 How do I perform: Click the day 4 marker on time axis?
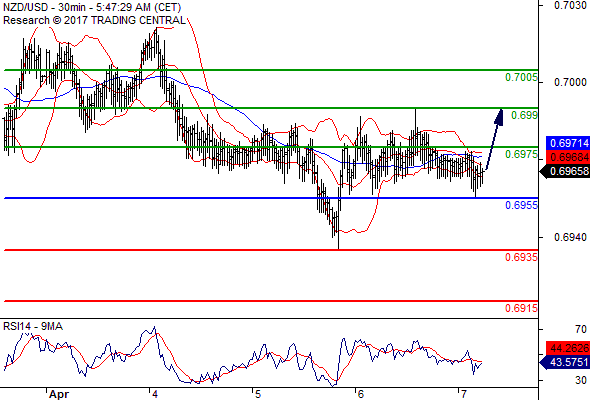155,394
